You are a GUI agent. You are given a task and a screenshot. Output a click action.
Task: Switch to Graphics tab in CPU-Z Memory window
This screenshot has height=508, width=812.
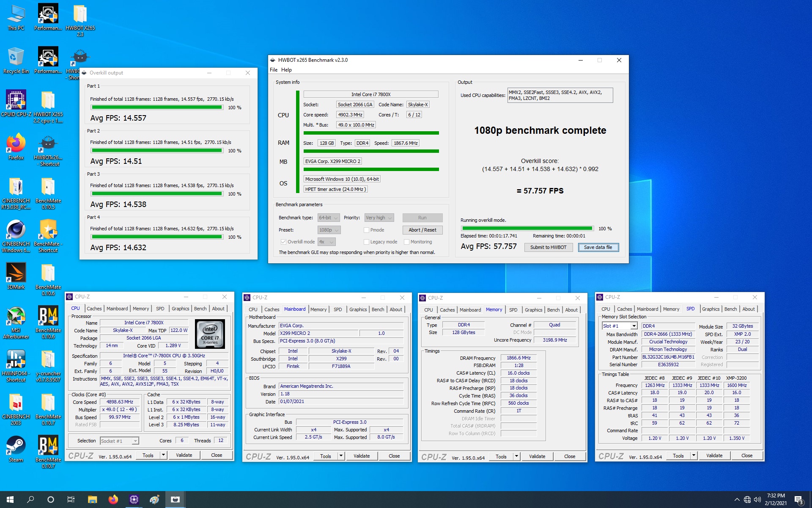tap(533, 310)
